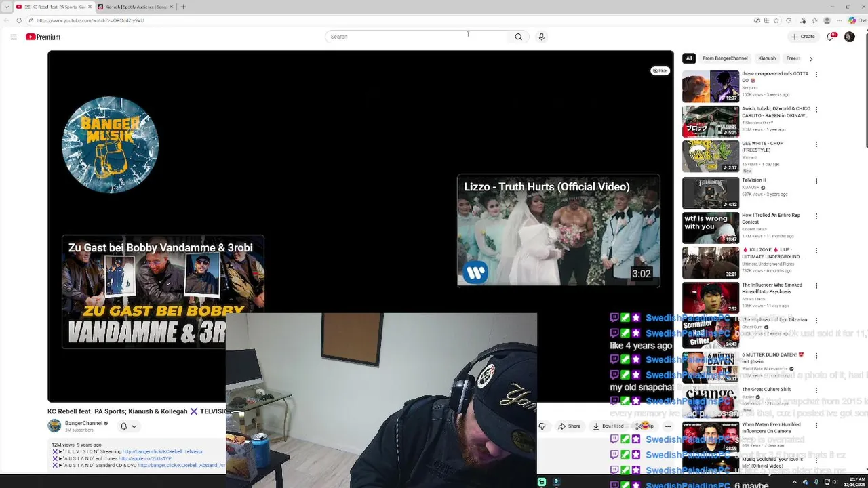Close the Kianush Spotify tab
Screen dimensions: 868x488
(x=171, y=7)
